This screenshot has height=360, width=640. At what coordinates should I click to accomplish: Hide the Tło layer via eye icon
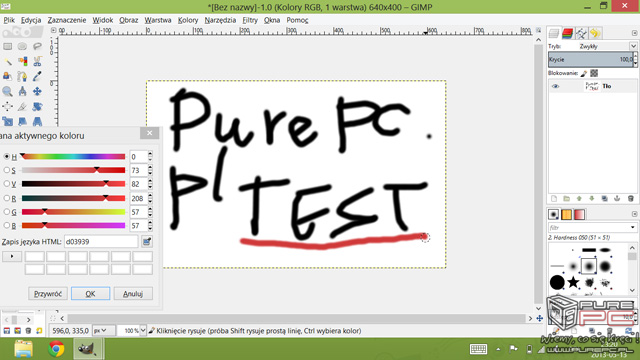(555, 86)
